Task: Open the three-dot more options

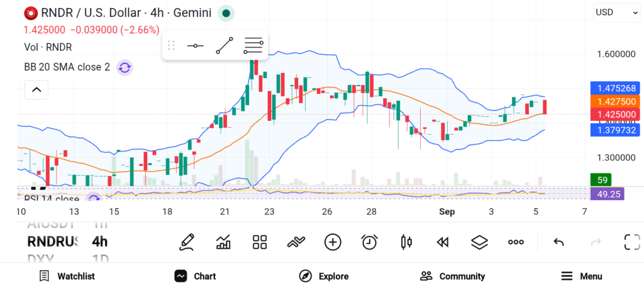Action: click(516, 242)
